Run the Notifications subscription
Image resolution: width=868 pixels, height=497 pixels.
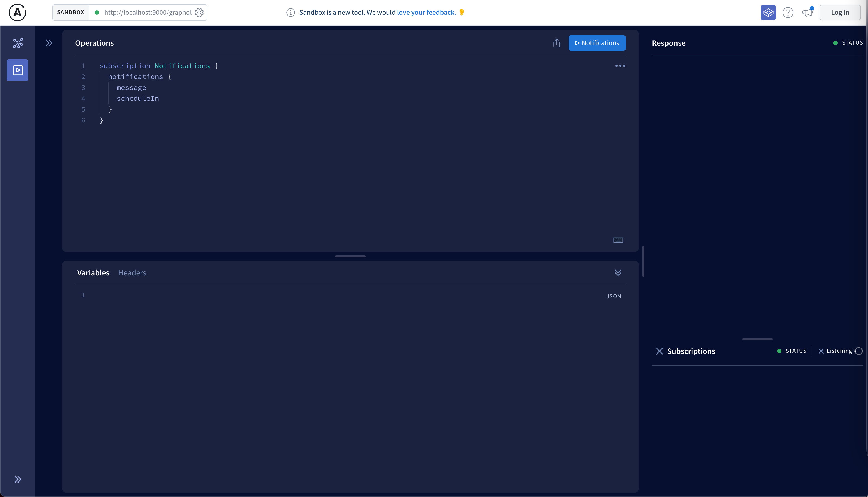tap(597, 43)
